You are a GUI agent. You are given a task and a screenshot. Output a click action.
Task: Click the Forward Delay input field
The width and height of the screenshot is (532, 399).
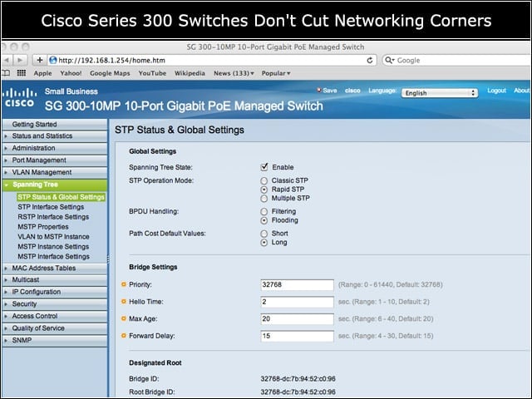point(298,336)
